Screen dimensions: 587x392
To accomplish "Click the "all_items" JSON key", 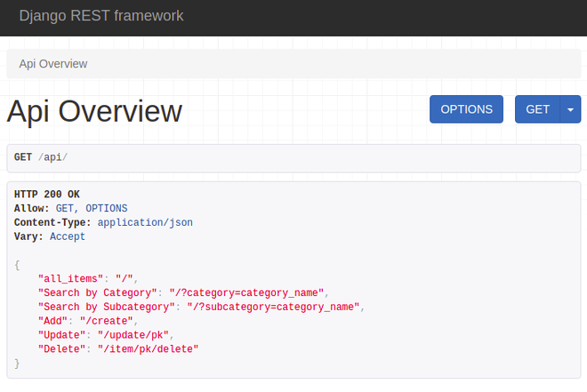I will click(70, 278).
